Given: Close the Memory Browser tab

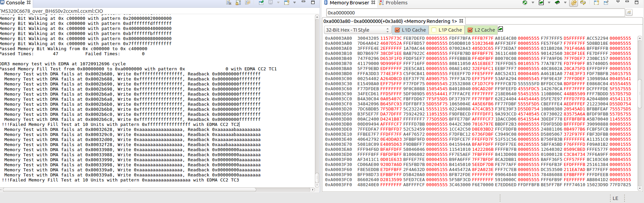Looking at the screenshot, I should [373, 2].
